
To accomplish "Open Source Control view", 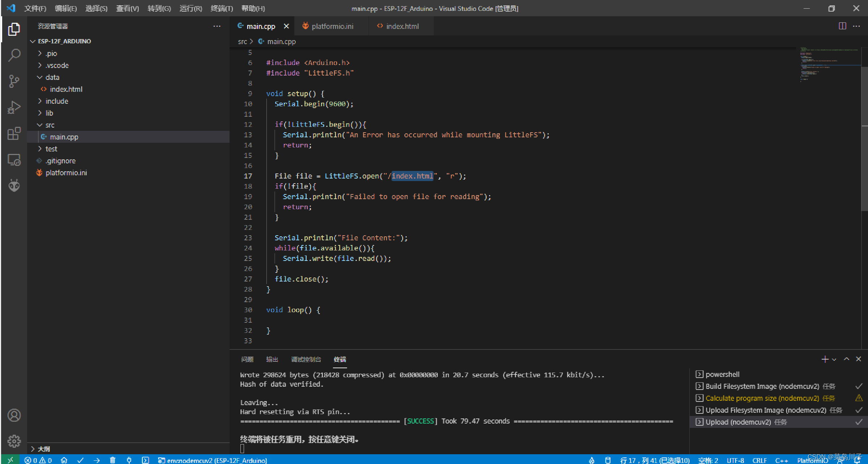I will point(14,81).
